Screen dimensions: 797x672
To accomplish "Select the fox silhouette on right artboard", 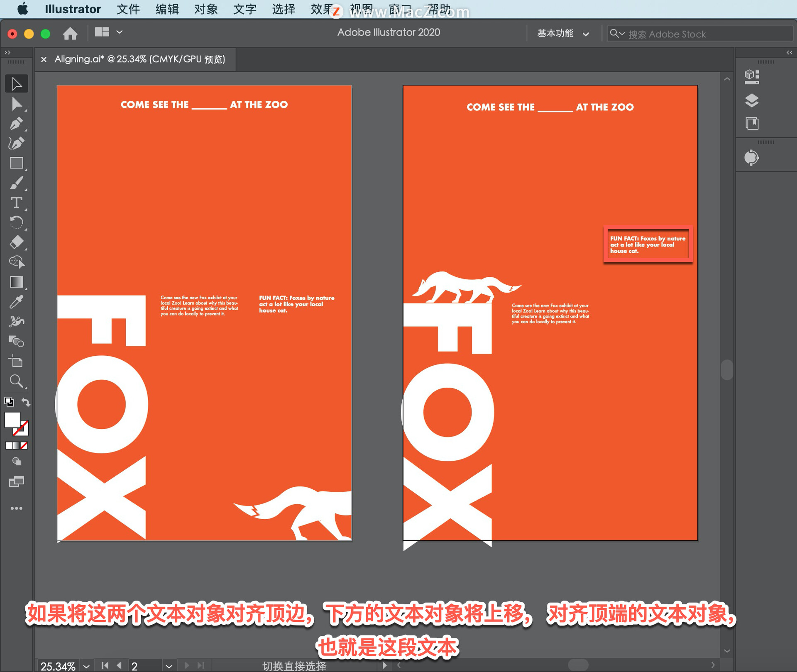I will 466,287.
